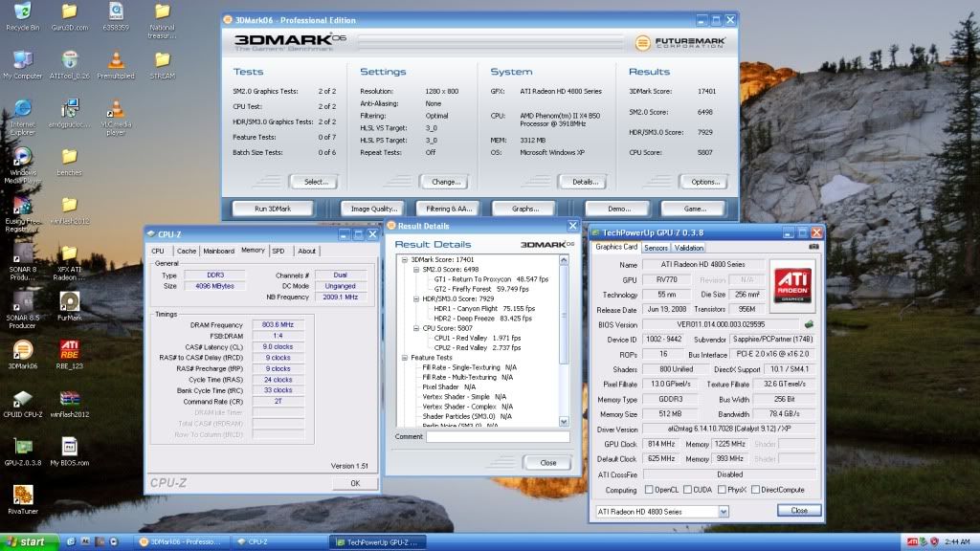Switch to the Cache tab in CPU-Z
980x551 pixels.
(187, 252)
